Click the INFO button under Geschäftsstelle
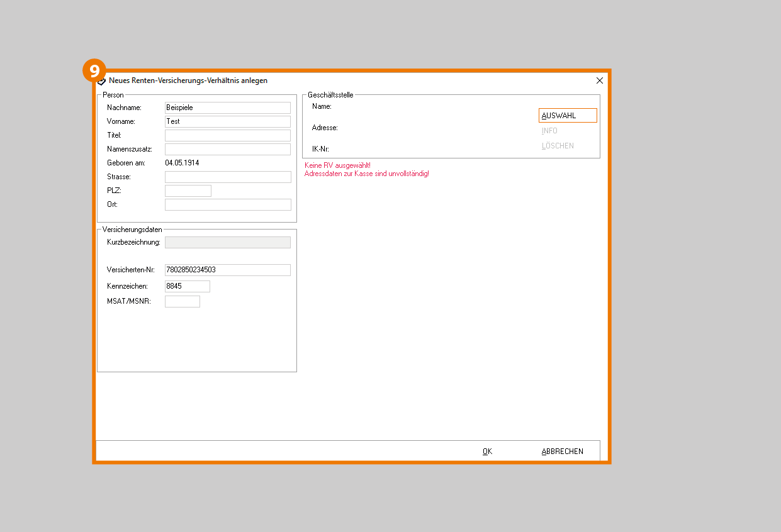The width and height of the screenshot is (781, 532). 549,131
